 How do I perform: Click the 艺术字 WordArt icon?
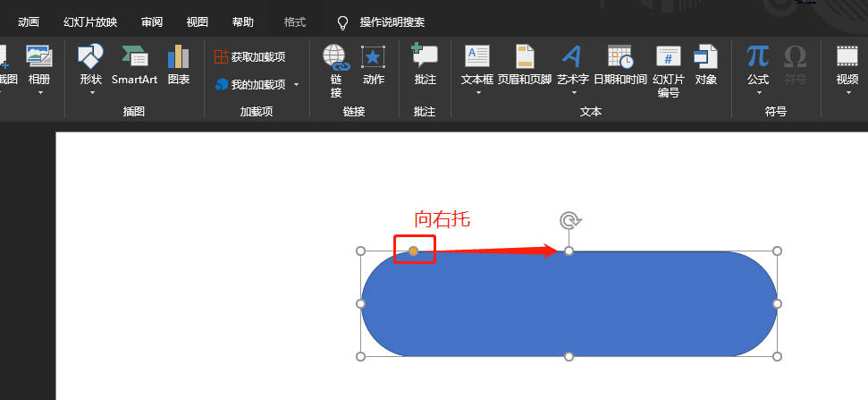[x=572, y=56]
